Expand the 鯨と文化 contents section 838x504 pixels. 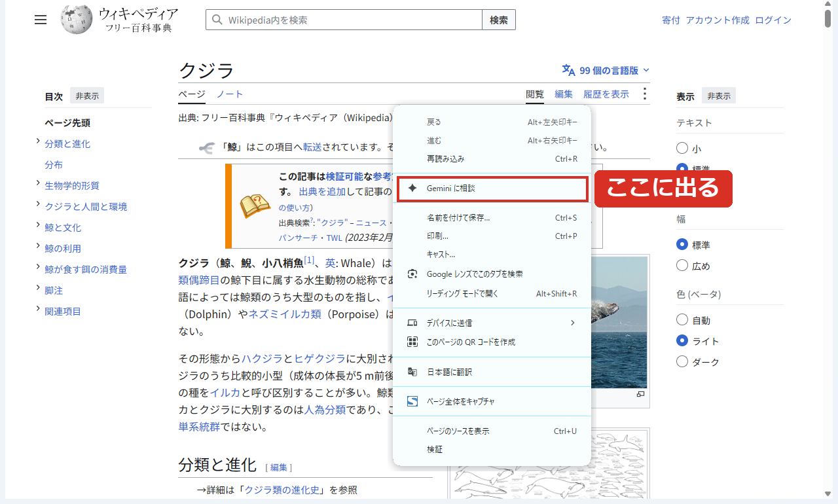coord(39,225)
